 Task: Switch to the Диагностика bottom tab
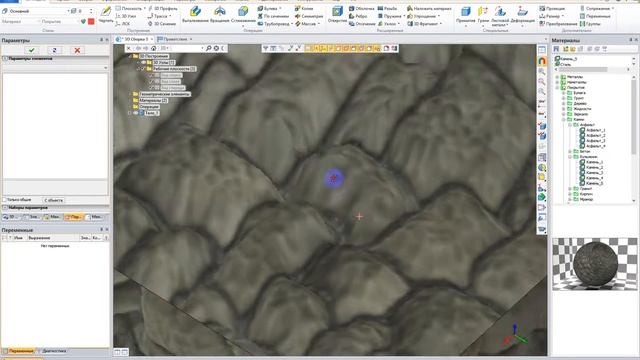[52, 351]
